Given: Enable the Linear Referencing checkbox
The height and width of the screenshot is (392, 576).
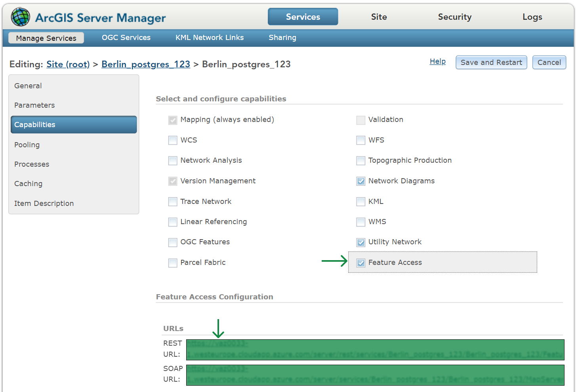Looking at the screenshot, I should pyautogui.click(x=173, y=222).
